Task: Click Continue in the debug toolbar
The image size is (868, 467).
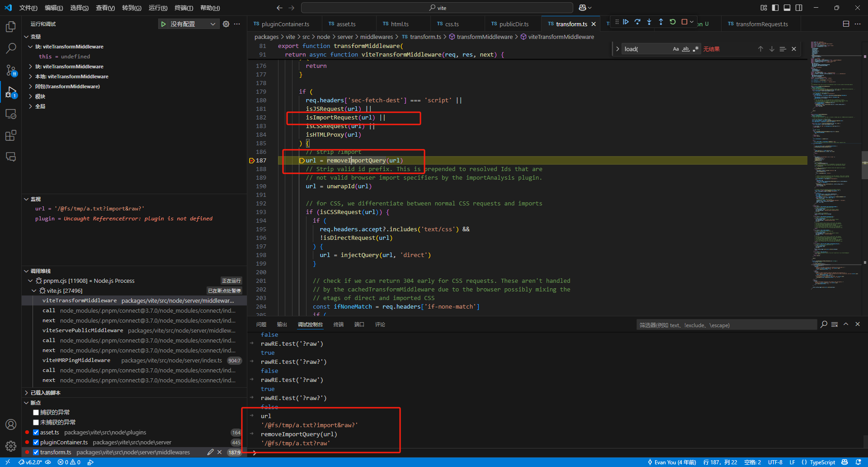Action: click(x=626, y=22)
